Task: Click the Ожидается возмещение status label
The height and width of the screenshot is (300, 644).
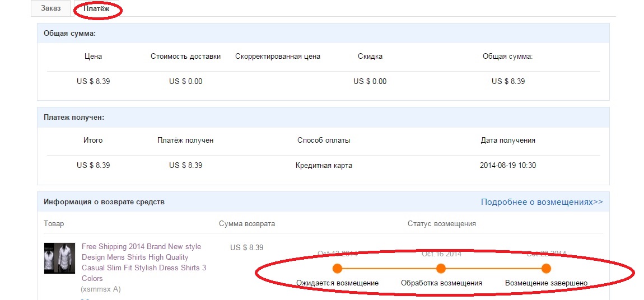Action: tap(337, 283)
